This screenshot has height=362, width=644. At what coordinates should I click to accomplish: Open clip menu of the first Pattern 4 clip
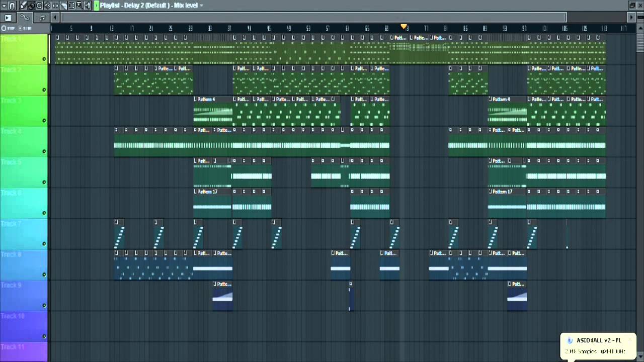(196, 99)
